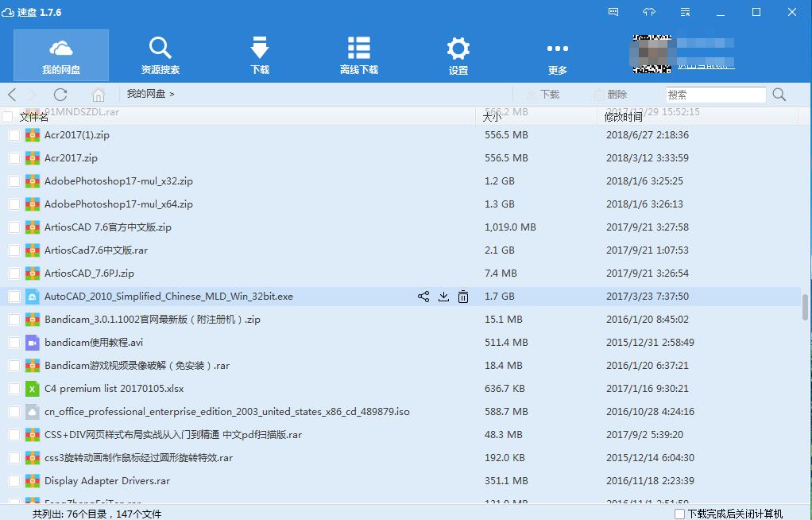Open 设置 settings gear
Screen dimensions: 812x520
[x=458, y=55]
